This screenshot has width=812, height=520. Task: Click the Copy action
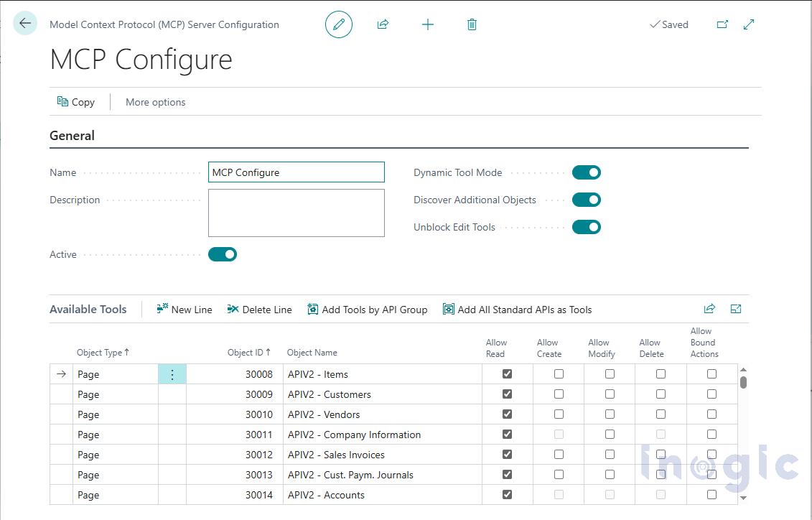[x=76, y=102]
